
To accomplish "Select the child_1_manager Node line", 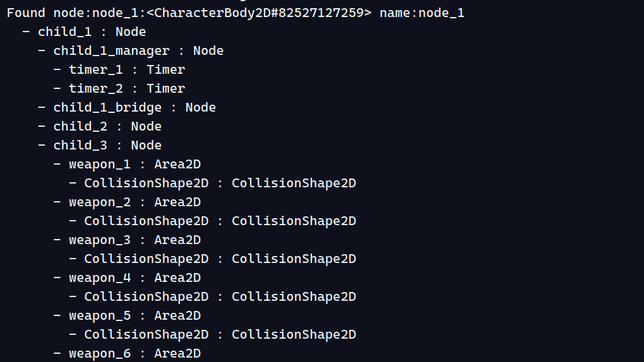I will pos(131,50).
